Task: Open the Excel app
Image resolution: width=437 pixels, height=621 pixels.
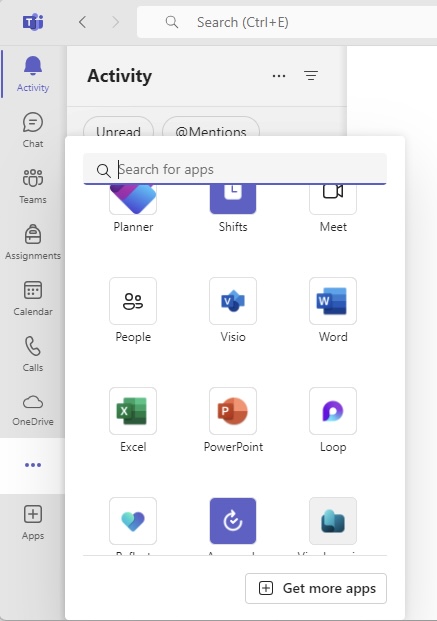Action: click(x=133, y=411)
